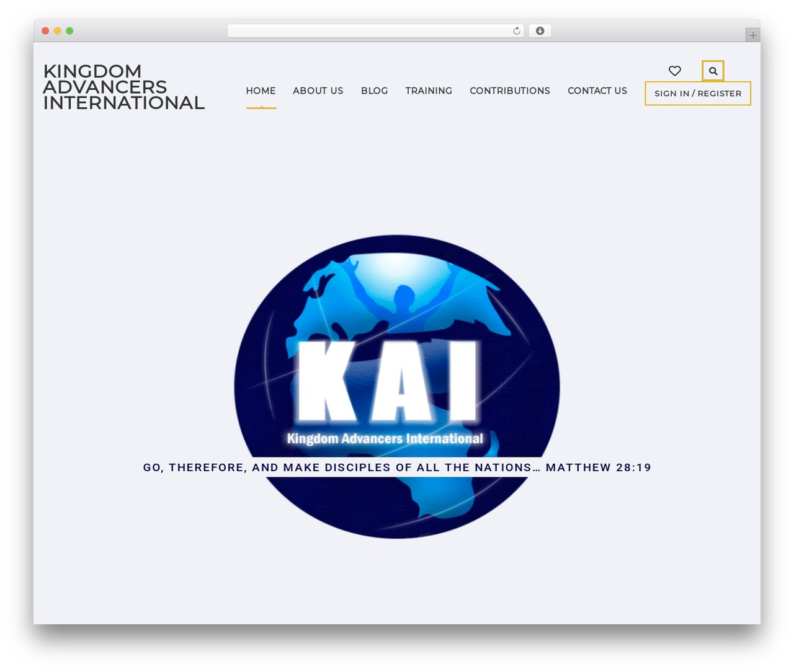
Task: Open the Contact Us page
Action: click(x=597, y=91)
